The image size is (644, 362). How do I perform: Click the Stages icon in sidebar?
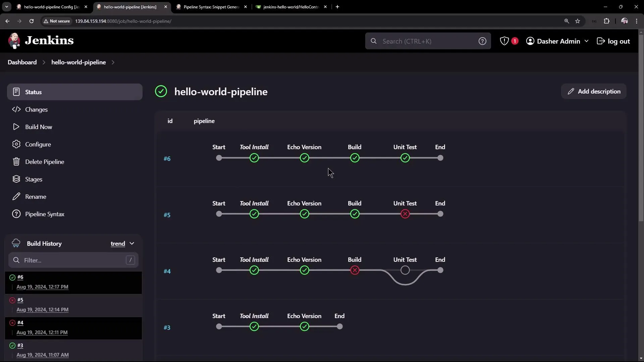click(16, 179)
